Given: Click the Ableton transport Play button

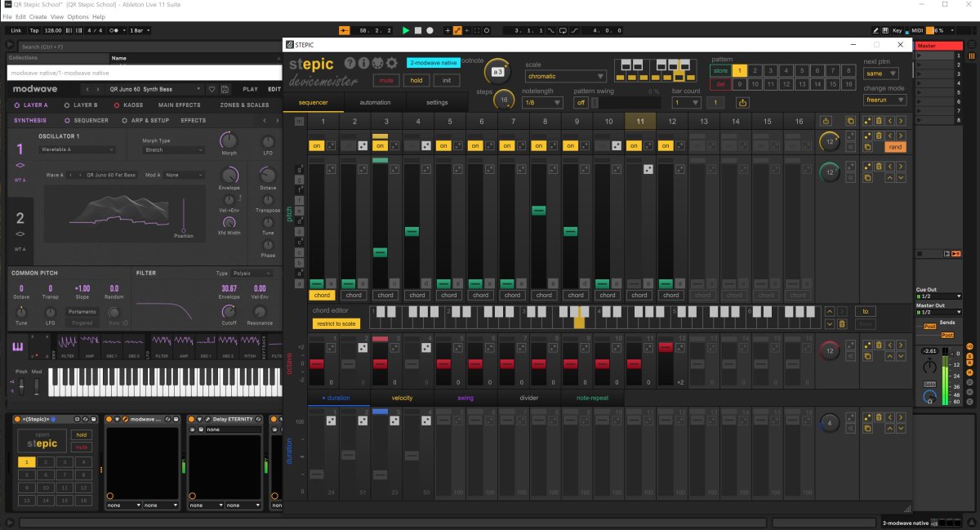Looking at the screenshot, I should pos(406,30).
